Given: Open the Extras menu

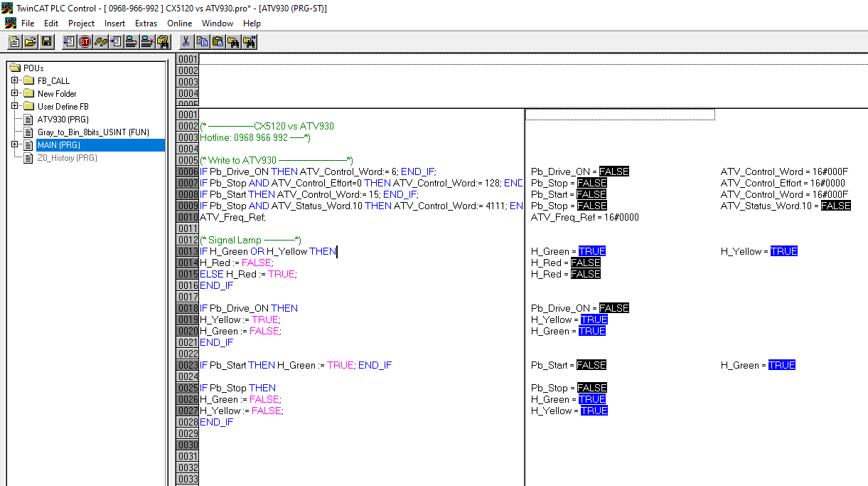Looking at the screenshot, I should pyautogui.click(x=146, y=23).
